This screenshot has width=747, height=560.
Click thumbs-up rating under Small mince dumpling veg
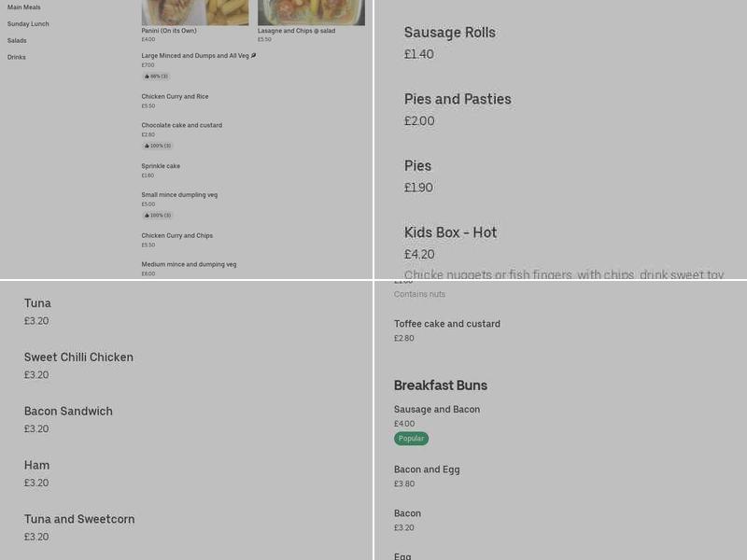click(x=157, y=215)
